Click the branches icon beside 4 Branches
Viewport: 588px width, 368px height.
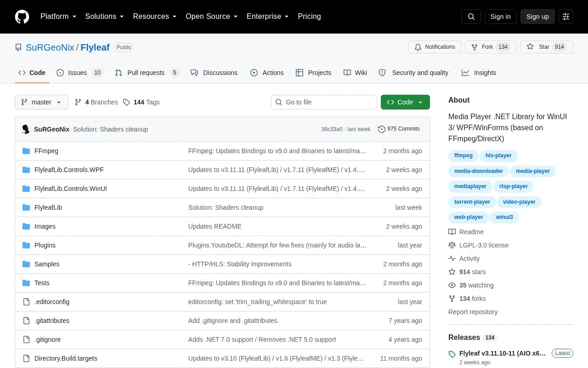[78, 102]
